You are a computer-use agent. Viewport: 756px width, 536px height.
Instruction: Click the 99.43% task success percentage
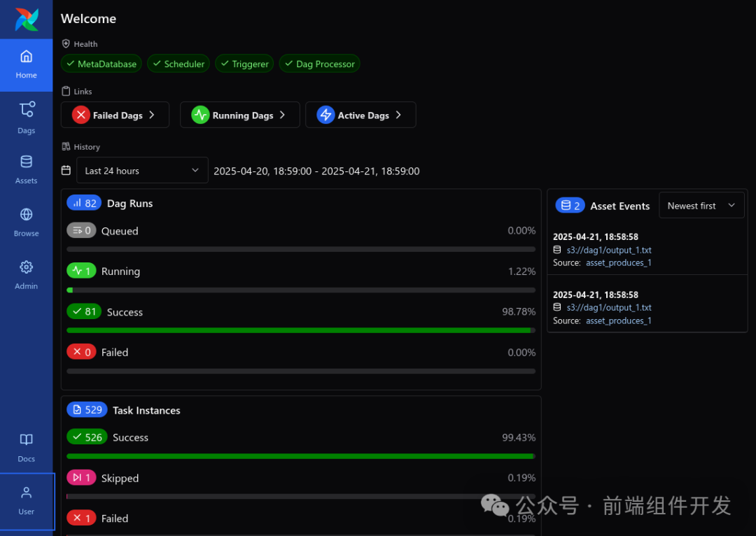click(x=519, y=437)
